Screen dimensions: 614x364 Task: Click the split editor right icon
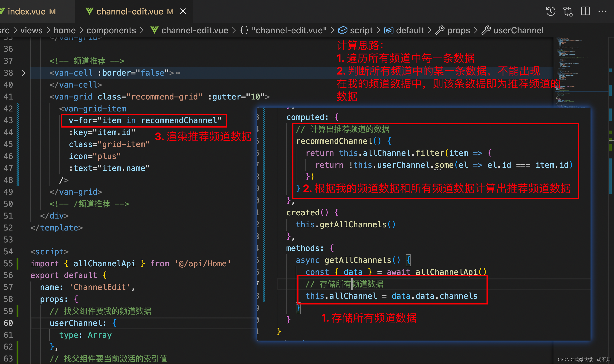585,11
